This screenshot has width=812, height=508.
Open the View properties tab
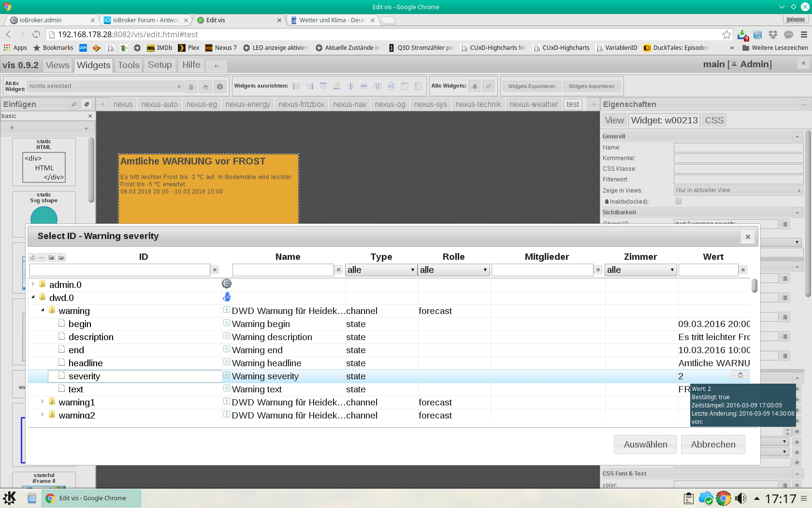click(614, 120)
